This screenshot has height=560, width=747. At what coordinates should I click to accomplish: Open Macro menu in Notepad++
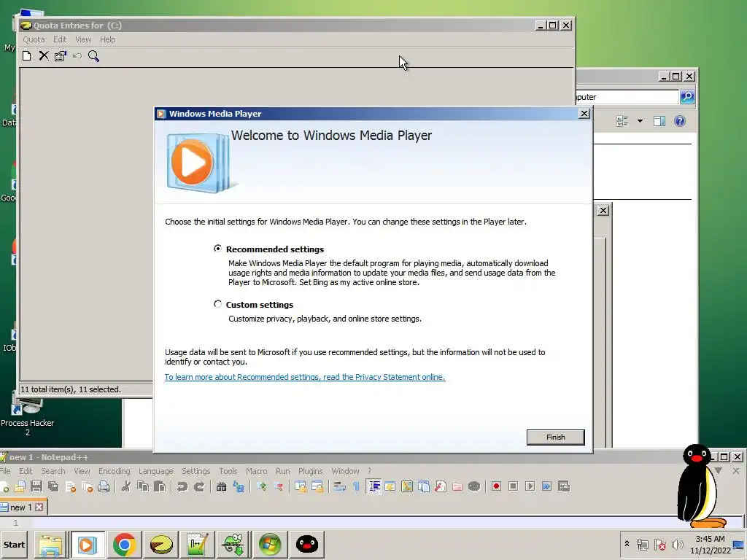(256, 471)
